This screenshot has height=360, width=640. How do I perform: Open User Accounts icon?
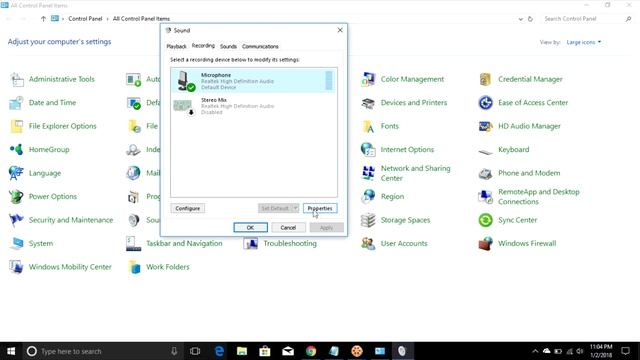coord(368,243)
